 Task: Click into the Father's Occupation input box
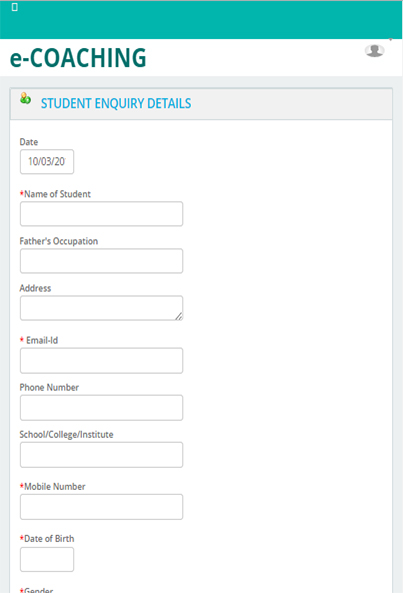click(101, 261)
